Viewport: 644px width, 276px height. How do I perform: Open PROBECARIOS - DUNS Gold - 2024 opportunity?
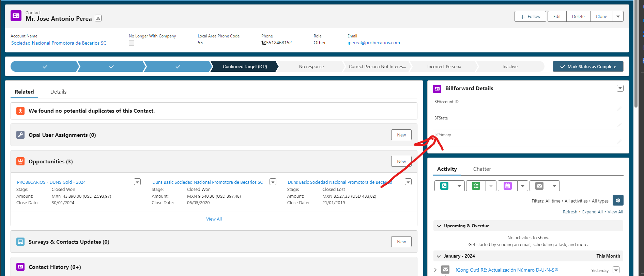tap(51, 182)
